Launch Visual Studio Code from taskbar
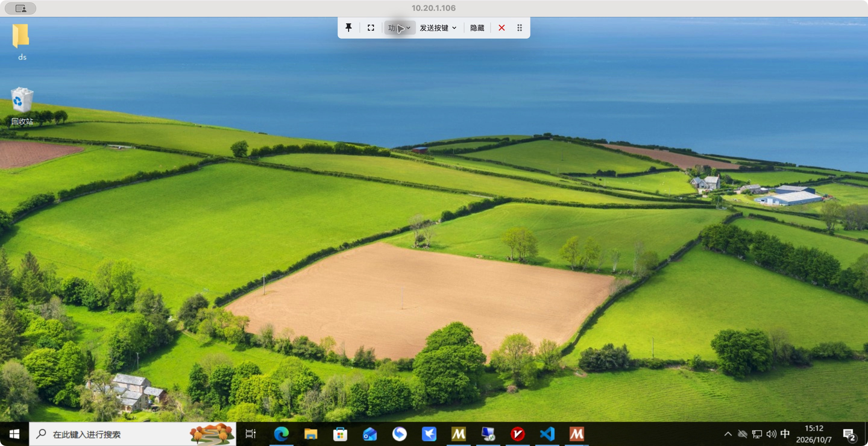The width and height of the screenshot is (868, 446). (547, 434)
